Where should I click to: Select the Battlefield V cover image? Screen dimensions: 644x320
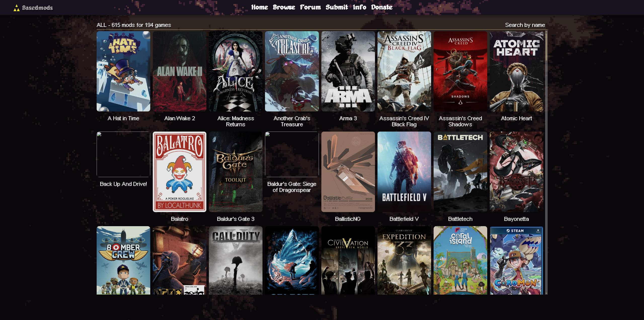click(404, 172)
